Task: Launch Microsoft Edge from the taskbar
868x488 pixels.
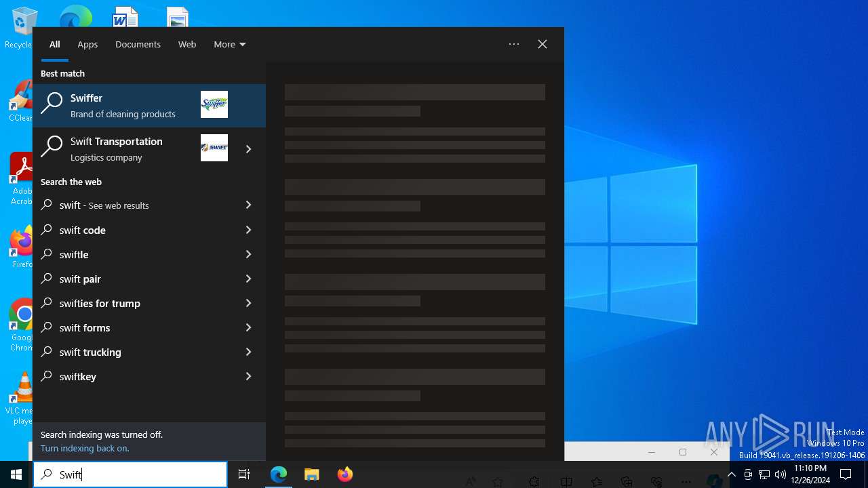Action: [279, 474]
